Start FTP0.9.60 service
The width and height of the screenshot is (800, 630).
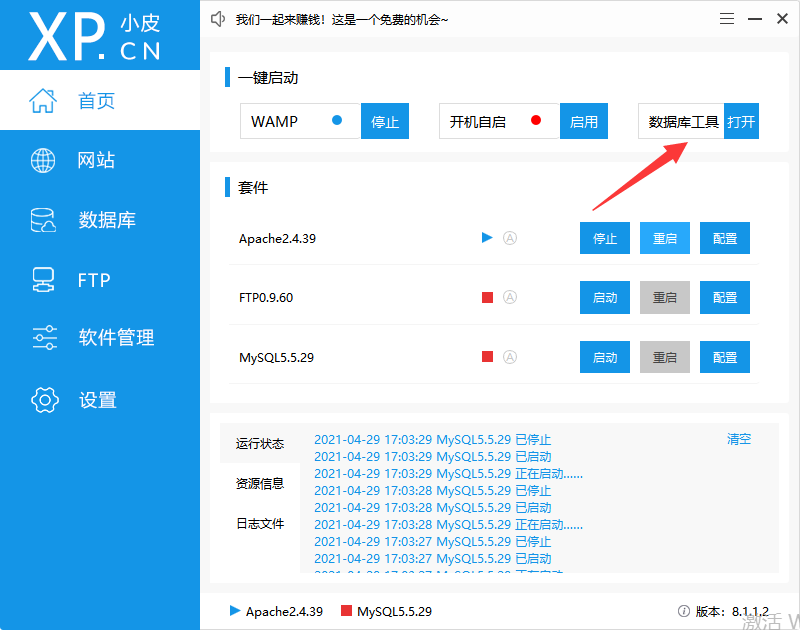[605, 297]
